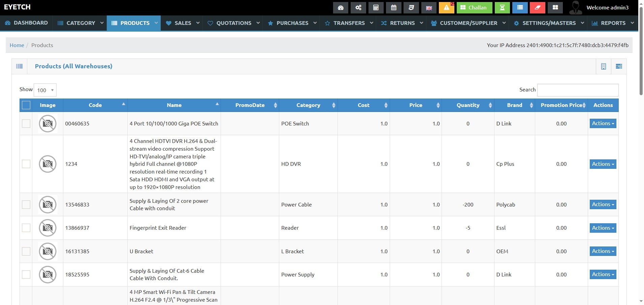Click the CSS3 styles icon in top bar
The height and width of the screenshot is (305, 644).
click(x=411, y=7)
